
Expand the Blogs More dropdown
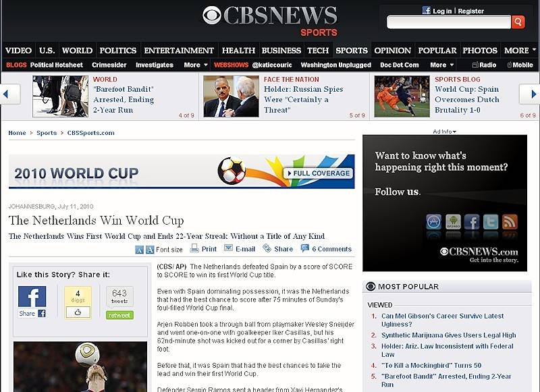click(x=196, y=65)
